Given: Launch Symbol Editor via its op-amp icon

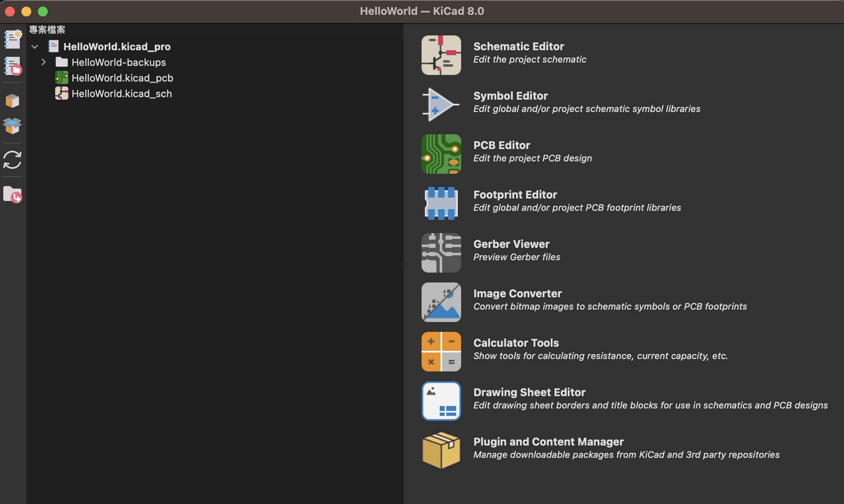Looking at the screenshot, I should [x=441, y=105].
